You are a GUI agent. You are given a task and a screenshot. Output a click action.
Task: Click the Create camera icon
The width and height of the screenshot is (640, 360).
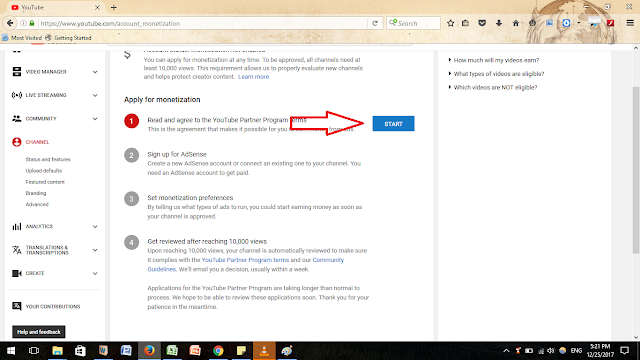coord(17,273)
